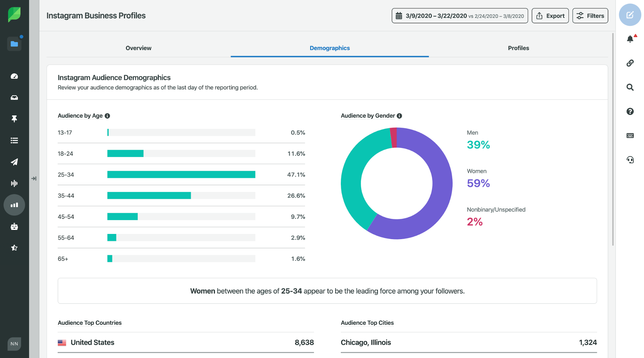This screenshot has height=358, width=644.
Task: Click Audience by Gender info icon
Action: click(399, 116)
